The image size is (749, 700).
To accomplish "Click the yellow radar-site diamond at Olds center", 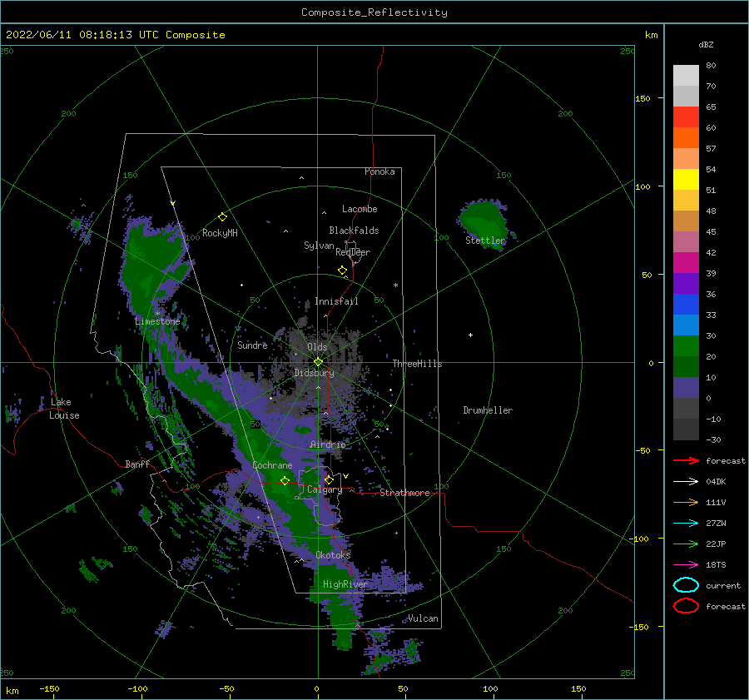I will [318, 362].
